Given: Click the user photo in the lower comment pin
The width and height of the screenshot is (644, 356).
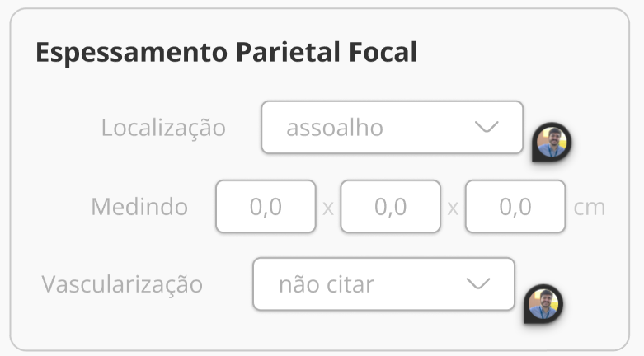Looking at the screenshot, I should pyautogui.click(x=543, y=302).
